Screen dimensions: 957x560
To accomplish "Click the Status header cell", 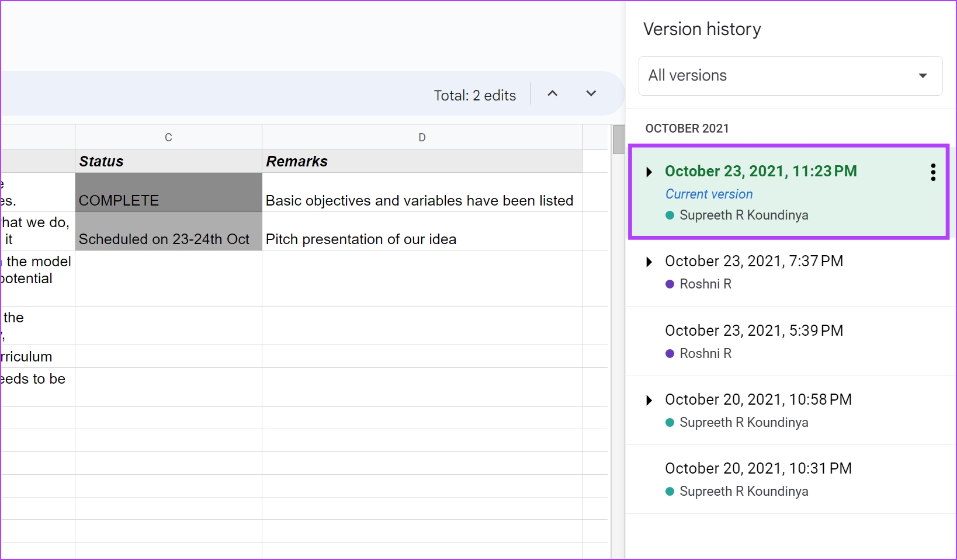I will click(x=168, y=162).
